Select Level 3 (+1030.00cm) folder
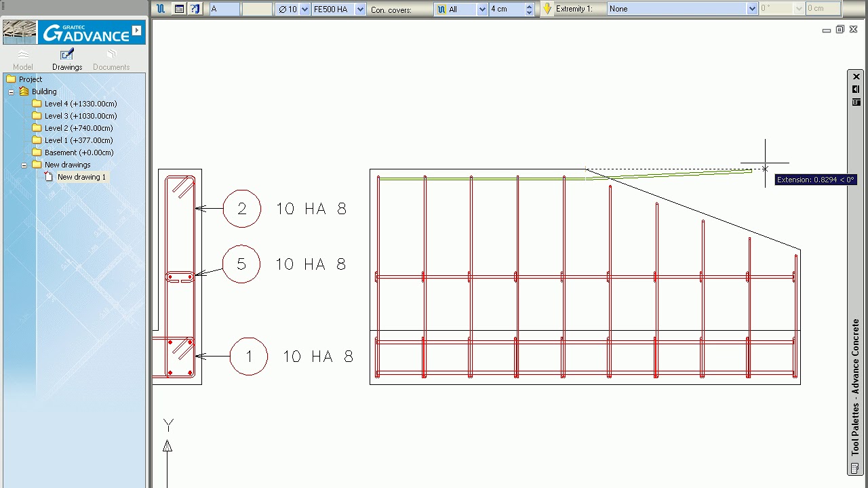 [81, 116]
